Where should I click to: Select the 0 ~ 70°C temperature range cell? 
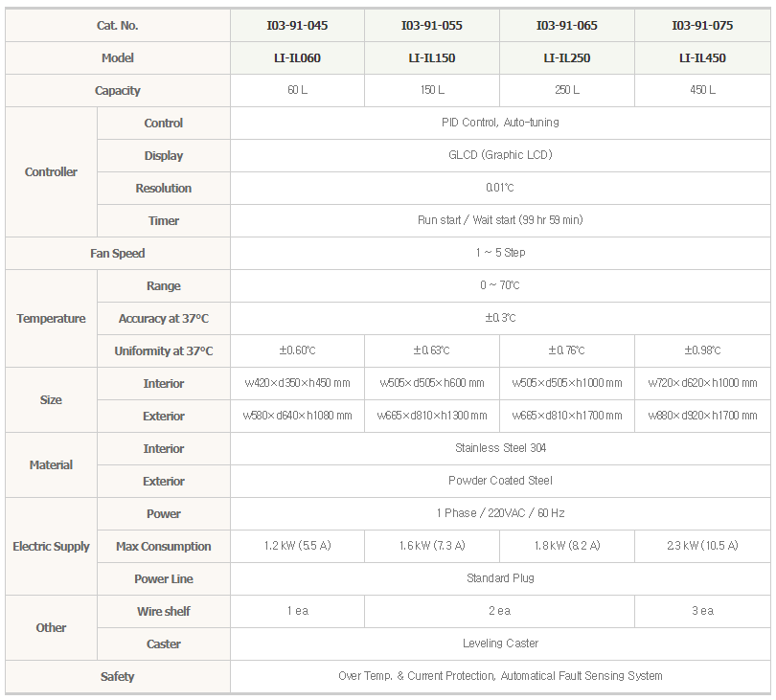click(x=500, y=285)
